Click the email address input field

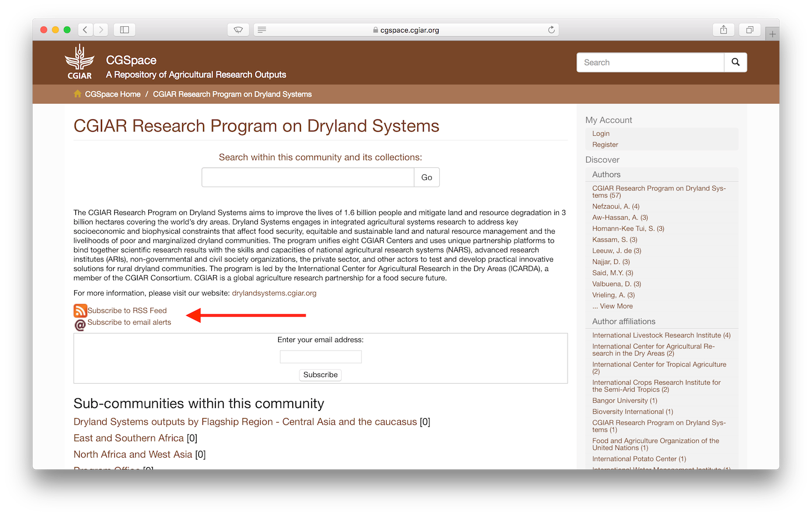tap(321, 357)
